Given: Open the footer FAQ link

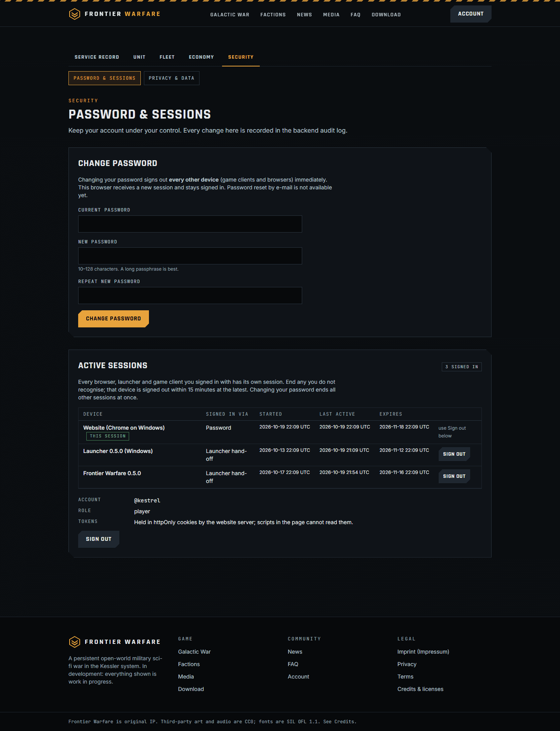Looking at the screenshot, I should tap(293, 664).
